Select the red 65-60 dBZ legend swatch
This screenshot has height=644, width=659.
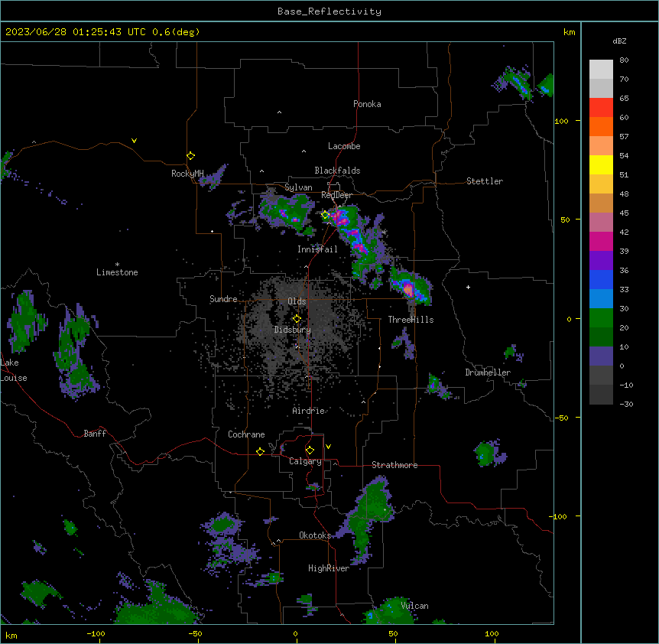pyautogui.click(x=601, y=108)
